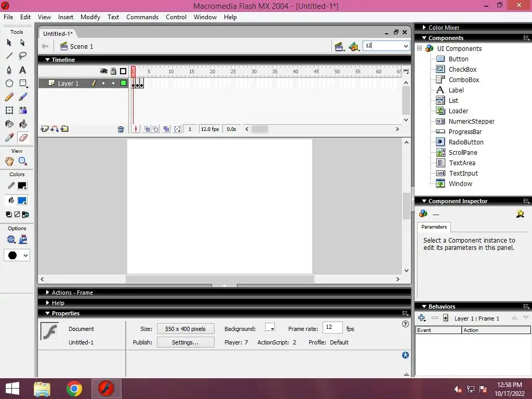Select the Pencil tool

click(x=9, y=97)
